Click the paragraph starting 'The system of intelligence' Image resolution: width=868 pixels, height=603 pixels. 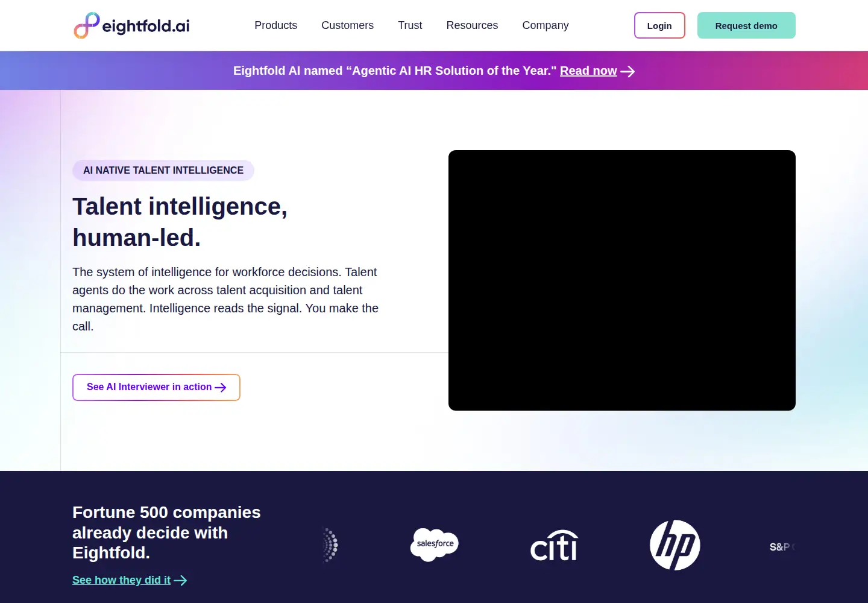tap(225, 299)
